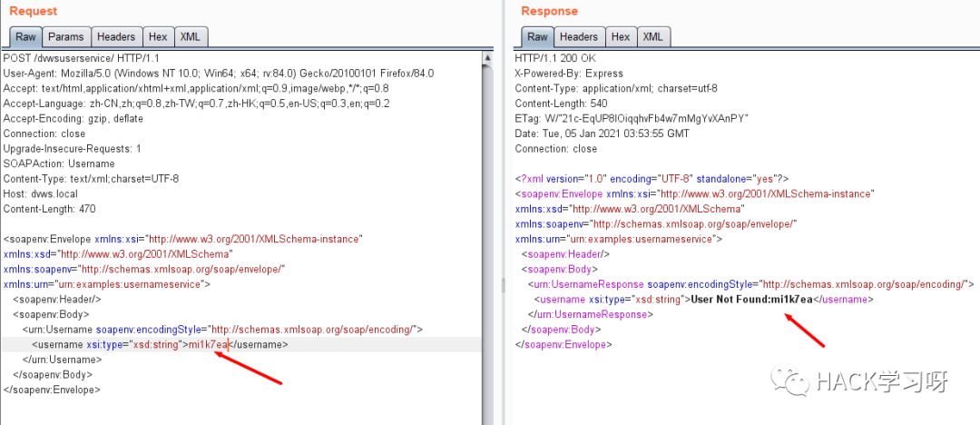Click the request xmlns:soapenv attribute line
The width and height of the screenshot is (980, 425).
[x=144, y=269]
